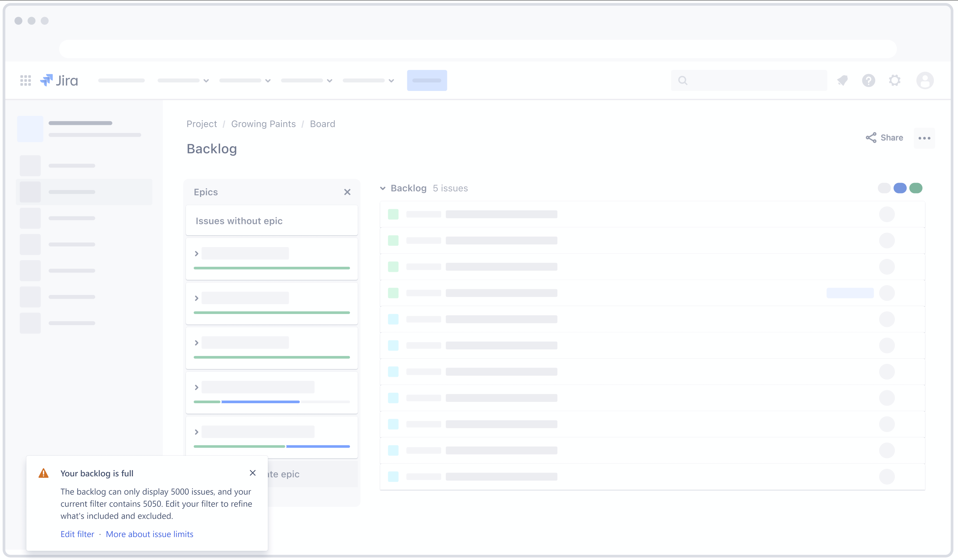Screen dimensions: 958x560
Task: Open More about issue limits link
Action: (149, 534)
